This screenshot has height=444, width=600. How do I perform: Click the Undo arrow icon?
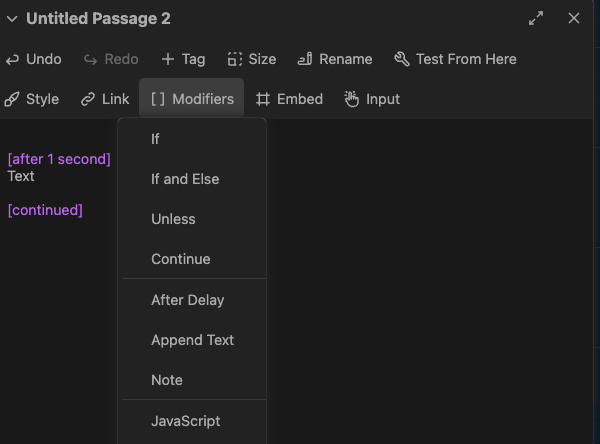13,60
